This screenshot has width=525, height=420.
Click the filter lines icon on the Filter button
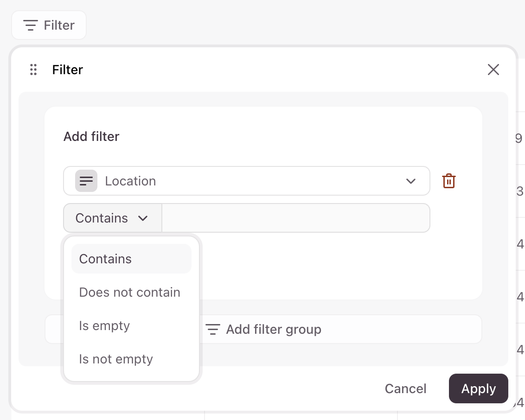pyautogui.click(x=31, y=25)
